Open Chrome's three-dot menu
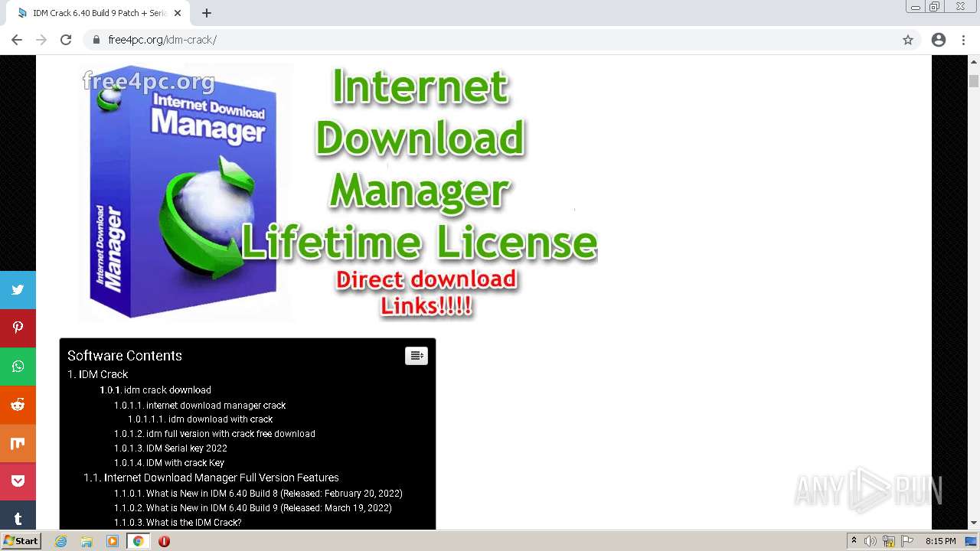The height and width of the screenshot is (551, 980). click(963, 40)
